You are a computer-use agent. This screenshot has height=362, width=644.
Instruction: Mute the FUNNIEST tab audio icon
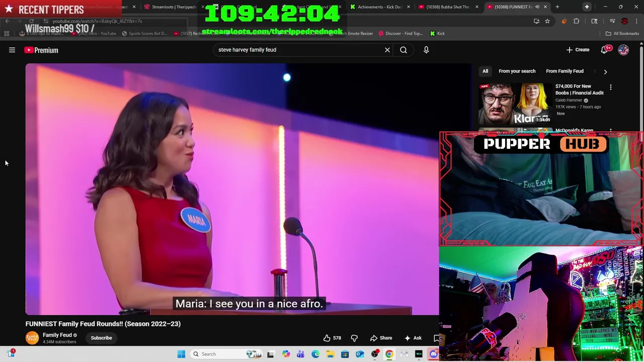click(x=537, y=7)
